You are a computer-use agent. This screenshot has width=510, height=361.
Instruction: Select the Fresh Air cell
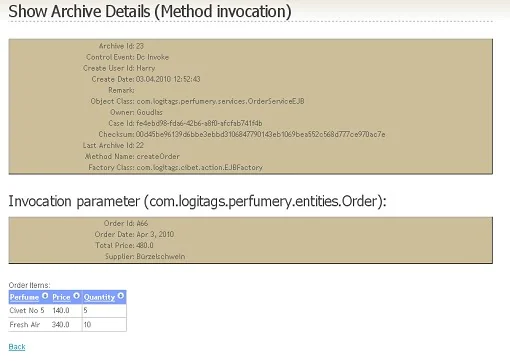coord(25,324)
